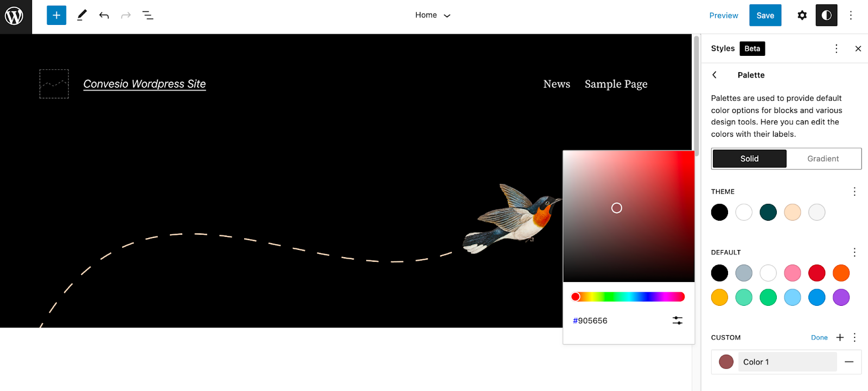This screenshot has height=391, width=868.
Task: Select the black Theme color swatch
Action: tap(719, 212)
